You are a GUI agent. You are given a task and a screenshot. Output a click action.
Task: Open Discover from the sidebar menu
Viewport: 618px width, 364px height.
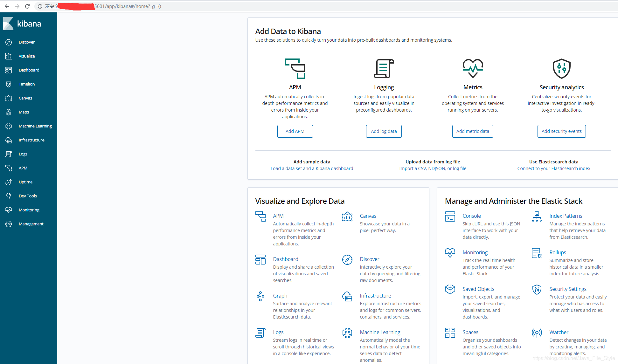(27, 42)
